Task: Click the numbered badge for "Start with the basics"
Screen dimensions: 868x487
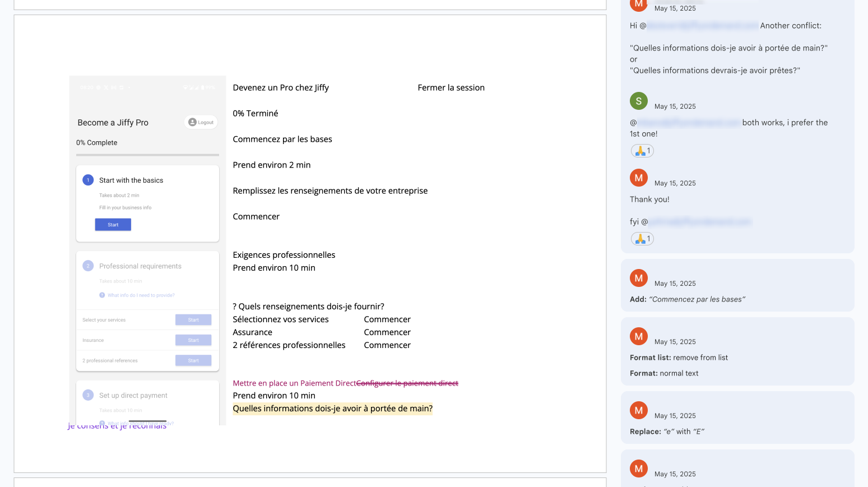Action: click(x=88, y=180)
